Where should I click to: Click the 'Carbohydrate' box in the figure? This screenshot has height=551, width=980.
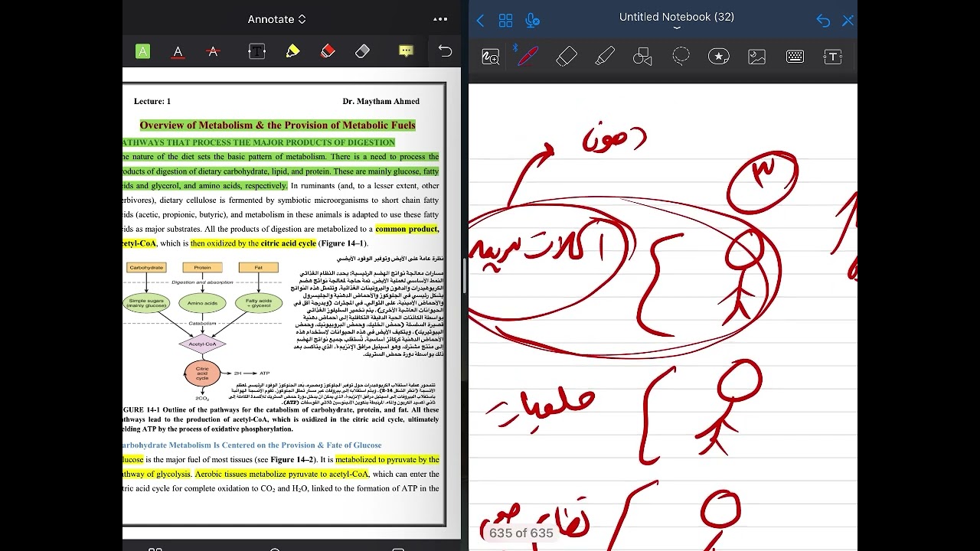[145, 267]
